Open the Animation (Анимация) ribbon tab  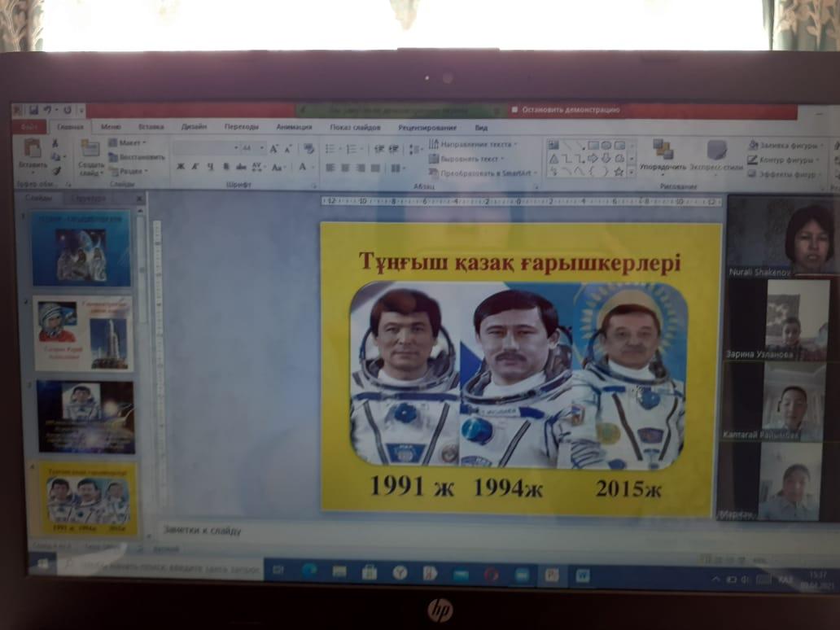[x=293, y=127]
